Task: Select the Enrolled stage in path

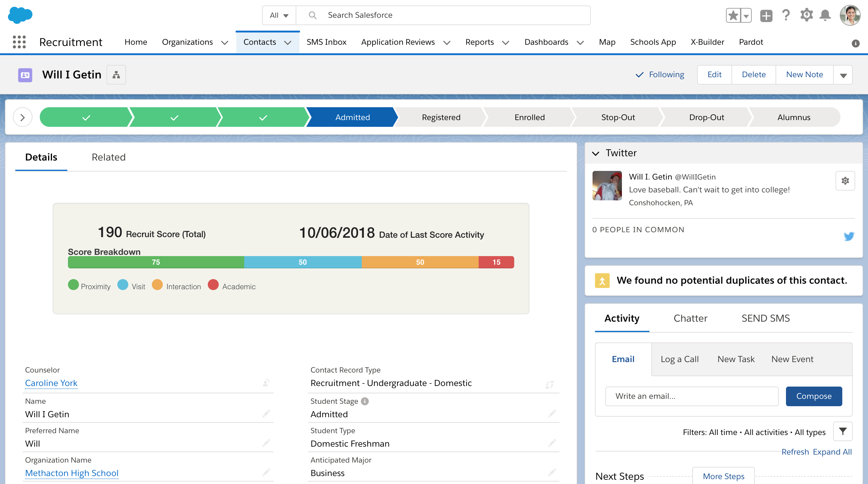Action: coord(529,117)
